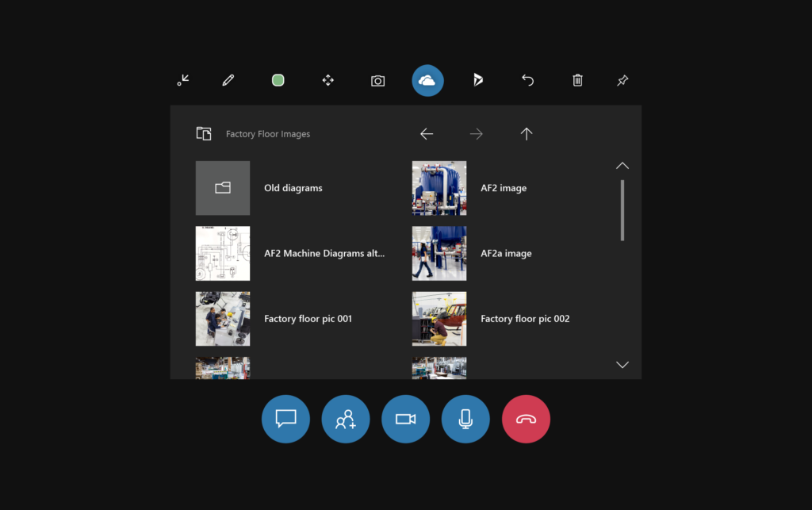The image size is (812, 510).
Task: Click the Teams files flag icon
Action: pyautogui.click(x=477, y=80)
